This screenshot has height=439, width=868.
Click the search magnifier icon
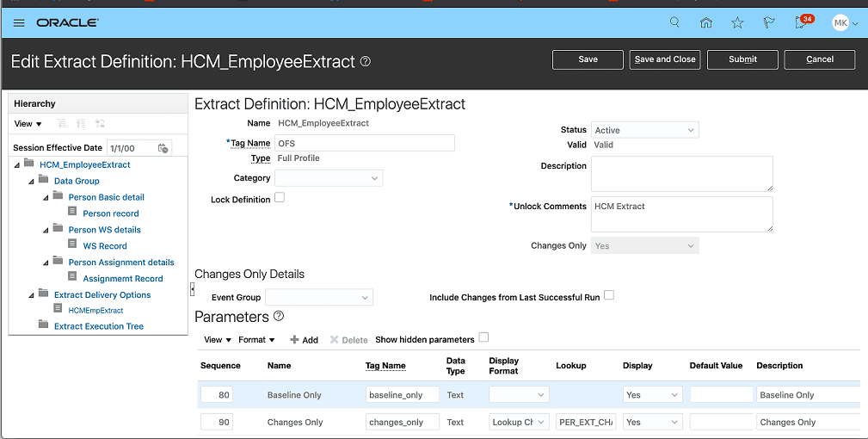pyautogui.click(x=674, y=22)
